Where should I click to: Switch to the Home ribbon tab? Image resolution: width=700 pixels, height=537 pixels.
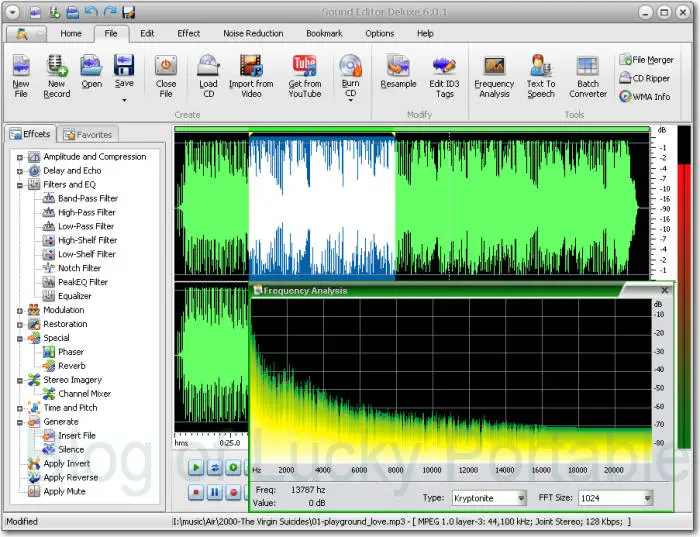pyautogui.click(x=71, y=33)
